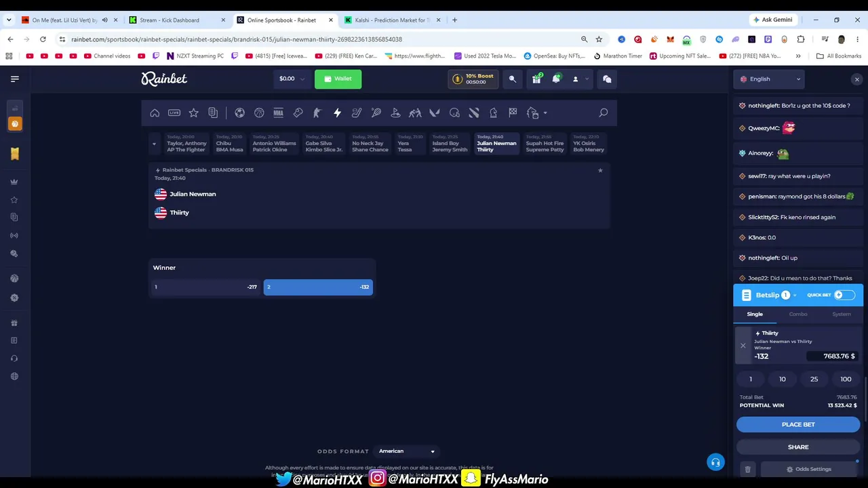Select the boxing glove sport icon
The width and height of the screenshot is (868, 488).
coord(298,113)
